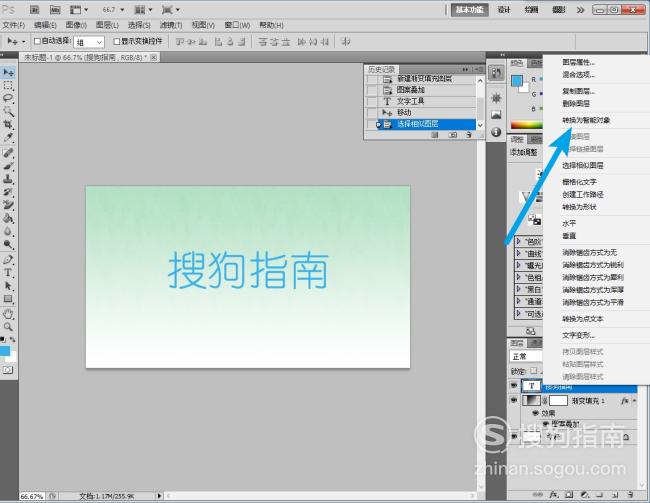This screenshot has width=650, height=503.
Task: Switch to 摄影 workspace
Action: click(558, 10)
